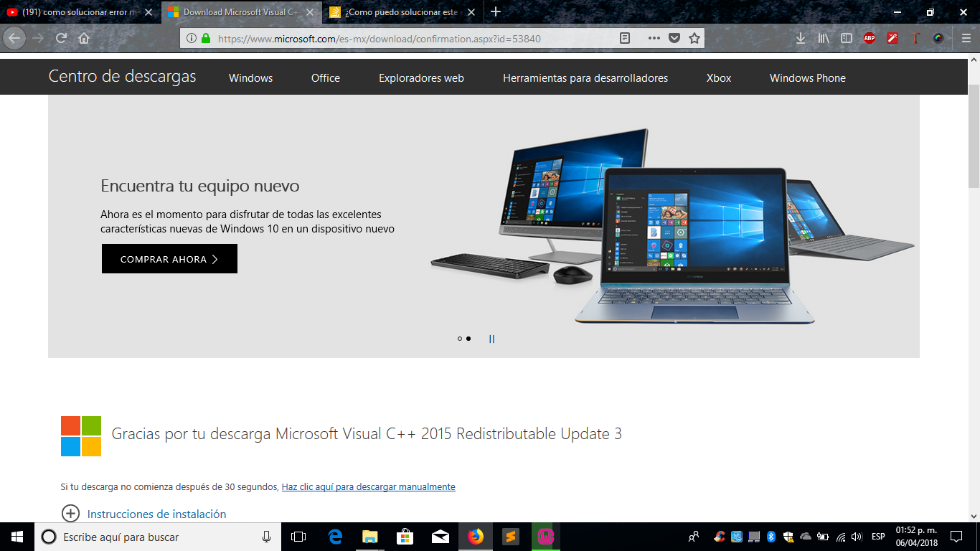Open a new browser tab

tap(496, 11)
